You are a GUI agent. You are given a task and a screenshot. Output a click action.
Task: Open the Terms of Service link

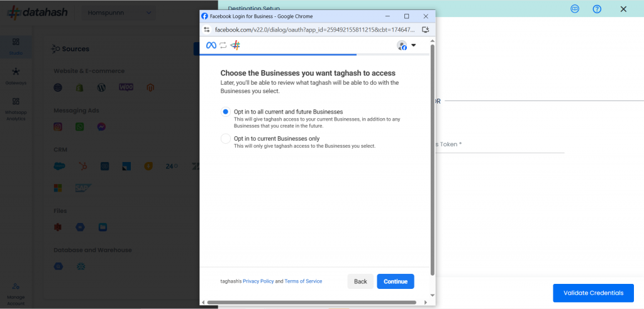303,281
